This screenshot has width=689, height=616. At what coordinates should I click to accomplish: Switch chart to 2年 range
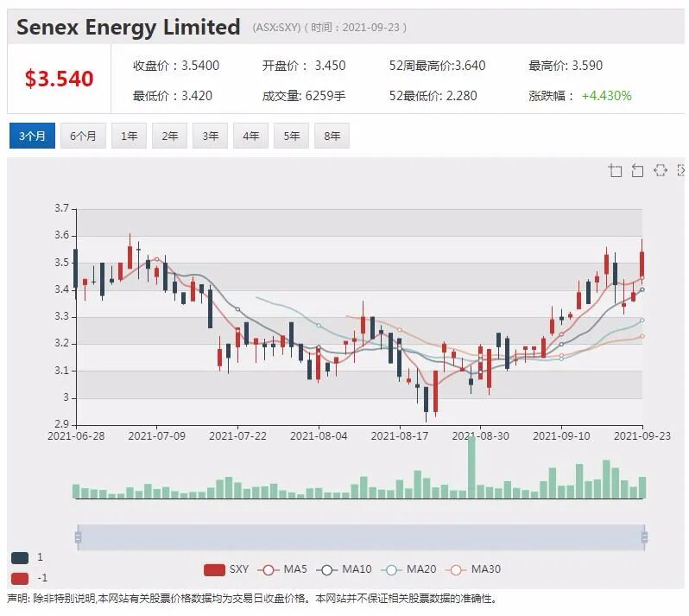click(x=169, y=136)
